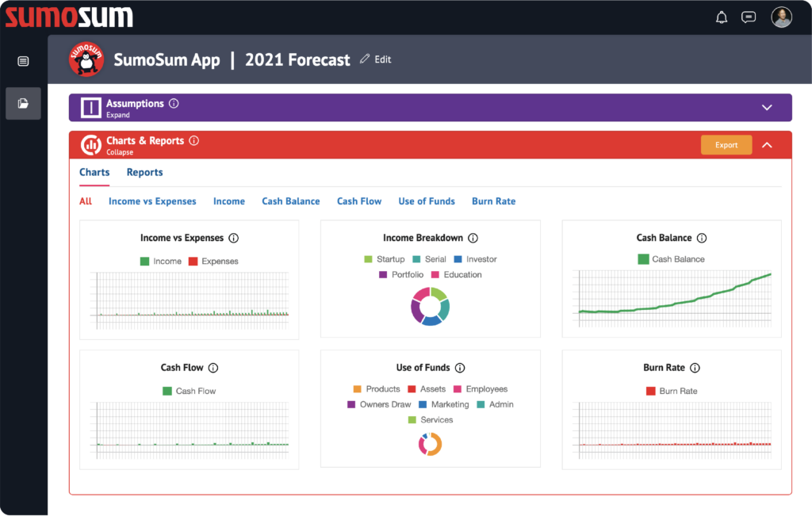Viewport: 812px width, 516px height.
Task: Show info for Charts & Reports
Action: tap(193, 141)
